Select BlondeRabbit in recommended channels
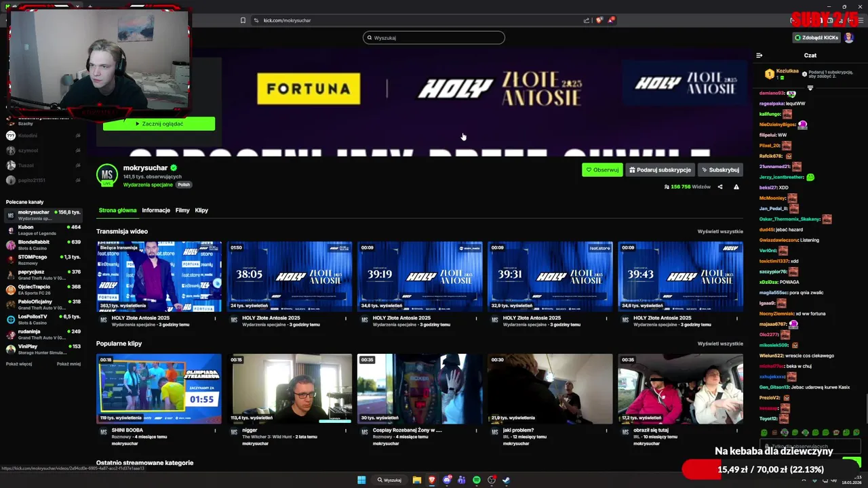 pyautogui.click(x=43, y=245)
